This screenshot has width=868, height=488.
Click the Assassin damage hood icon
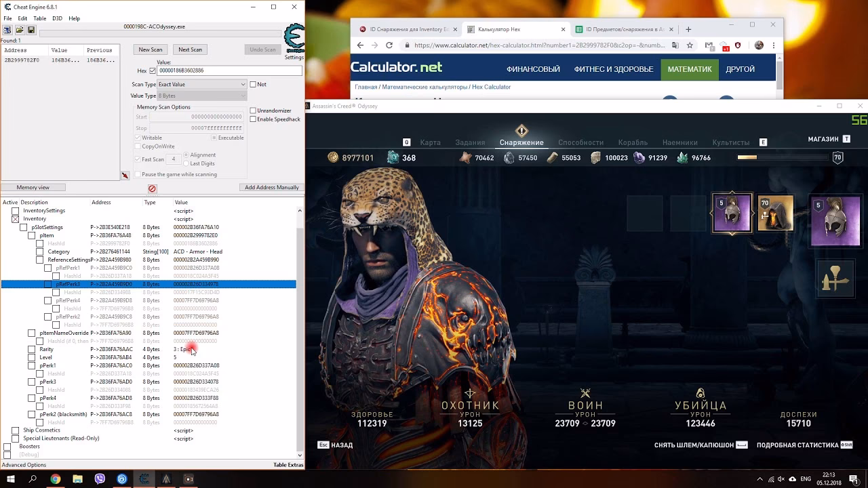point(701,393)
